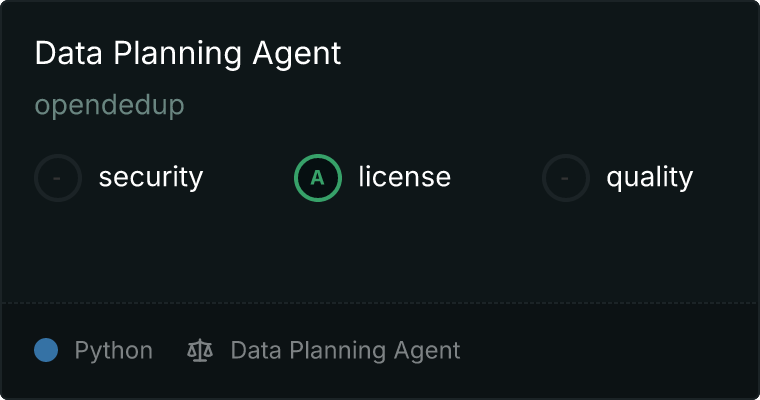Click the quality grade badge circle
Image resolution: width=760 pixels, height=400 pixels.
(566, 178)
